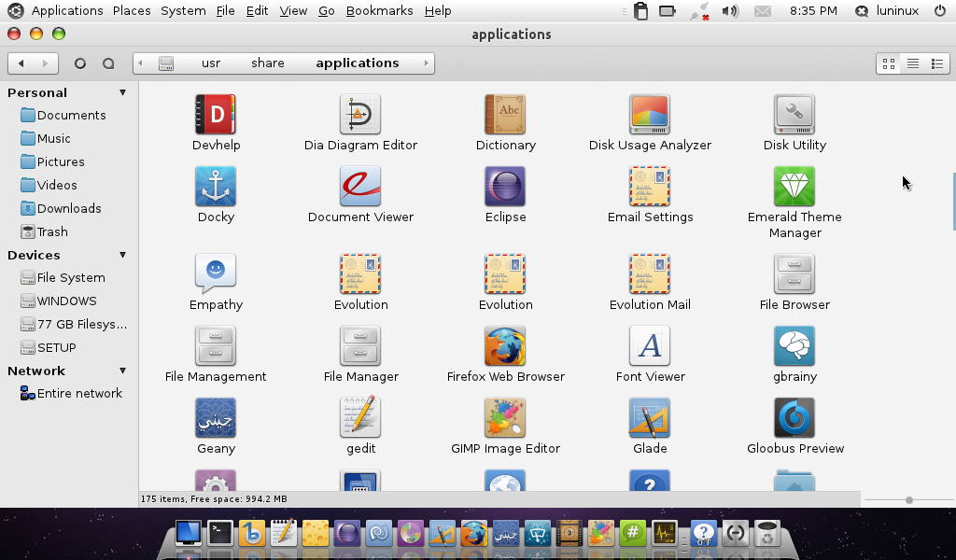This screenshot has height=560, width=956.
Task: Launch Eclipse from the applications folder
Action: pos(505,187)
